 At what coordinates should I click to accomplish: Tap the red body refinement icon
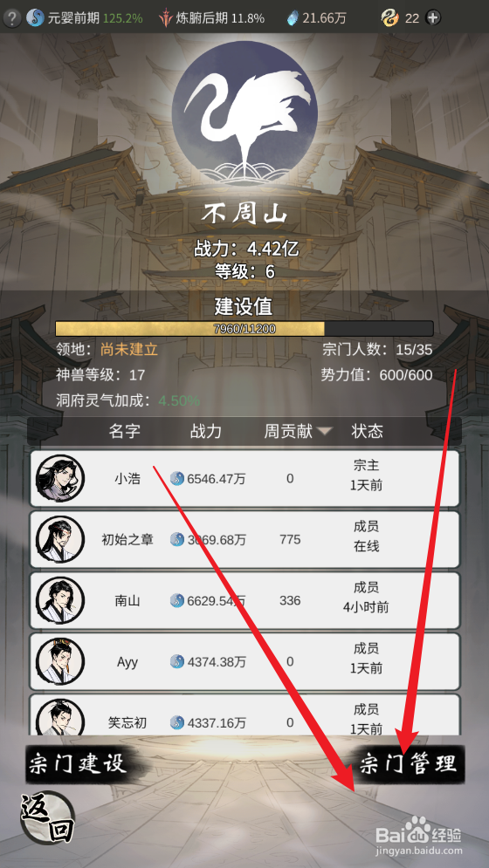[166, 18]
